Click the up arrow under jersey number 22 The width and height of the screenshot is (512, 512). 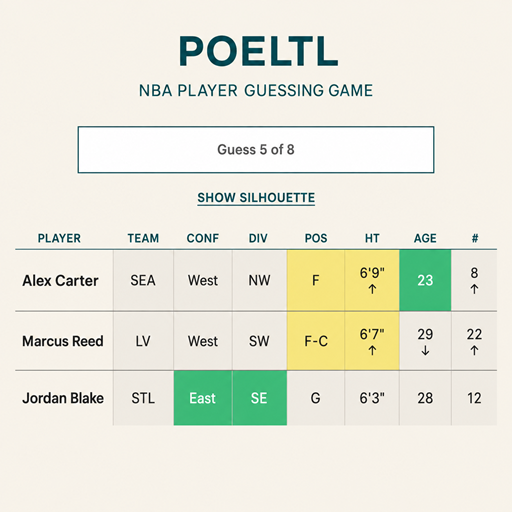click(474, 350)
